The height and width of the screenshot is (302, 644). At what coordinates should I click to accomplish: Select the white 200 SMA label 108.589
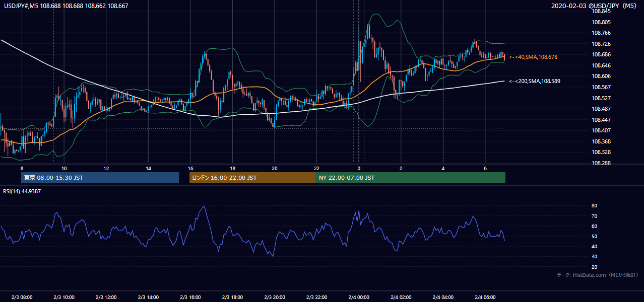pos(535,81)
